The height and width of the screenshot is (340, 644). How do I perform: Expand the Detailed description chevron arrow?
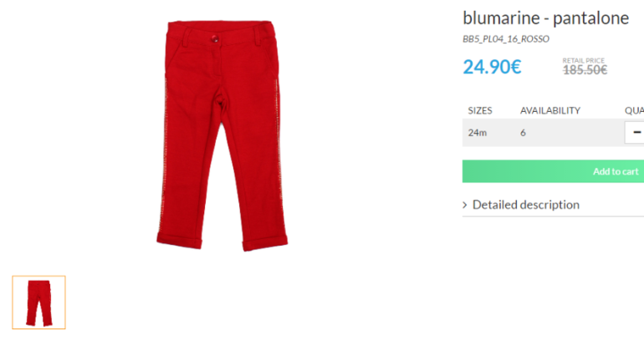pos(465,205)
